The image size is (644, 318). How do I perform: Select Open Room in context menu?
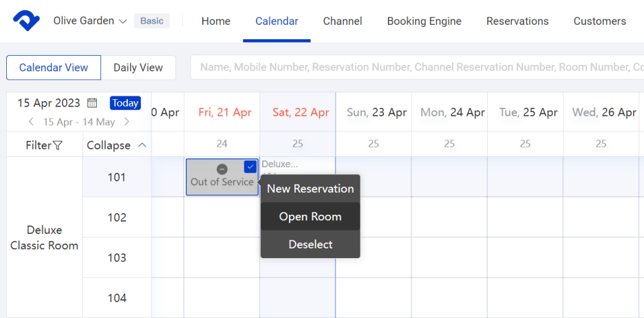tap(310, 216)
